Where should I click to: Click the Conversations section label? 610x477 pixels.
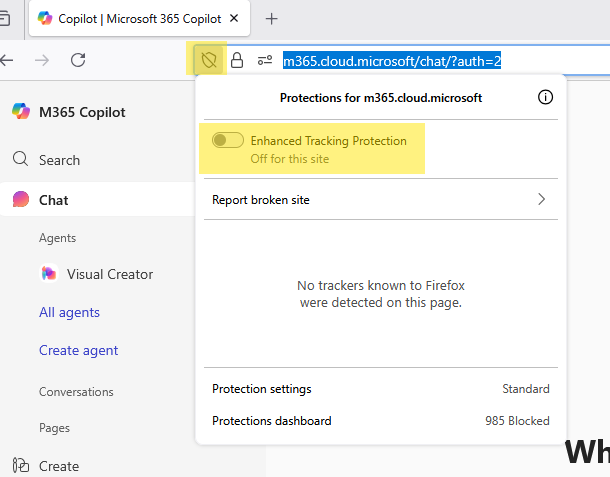click(x=76, y=391)
